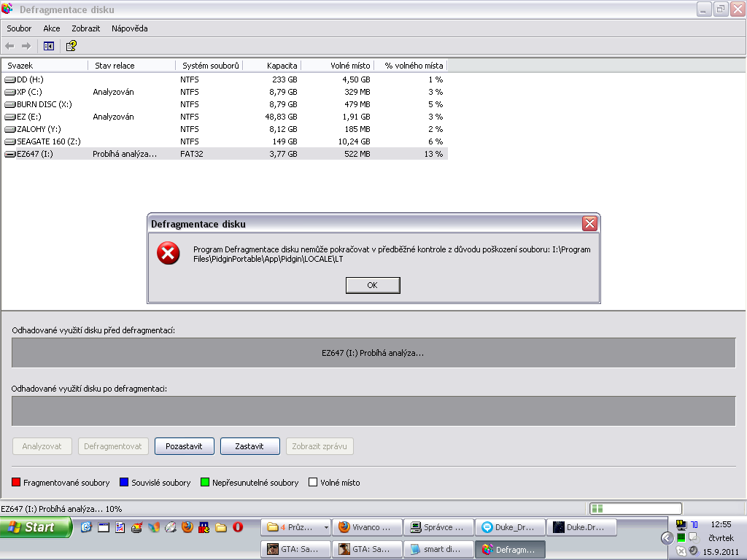The width and height of the screenshot is (747, 560).
Task: Toggle the console tree pane toolbar icon
Action: pos(49,46)
